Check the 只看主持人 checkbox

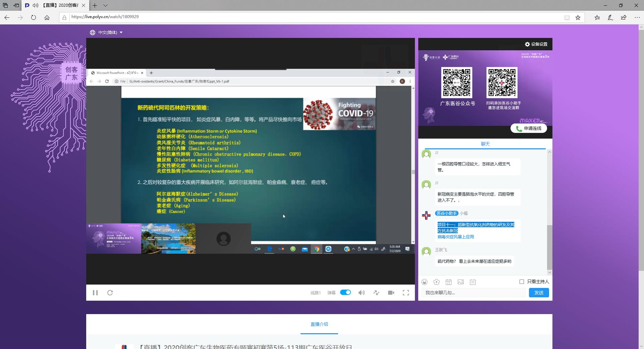[522, 282]
